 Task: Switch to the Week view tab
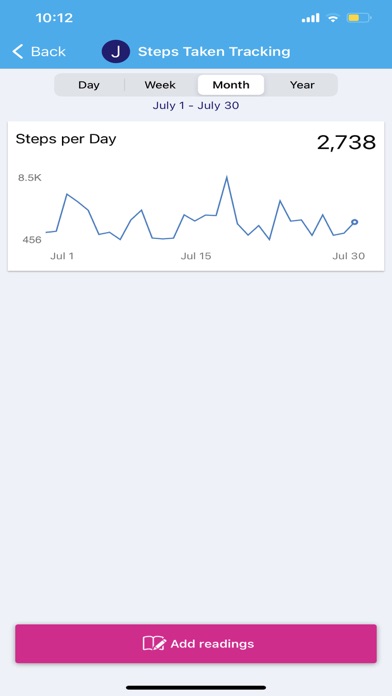[x=160, y=85]
